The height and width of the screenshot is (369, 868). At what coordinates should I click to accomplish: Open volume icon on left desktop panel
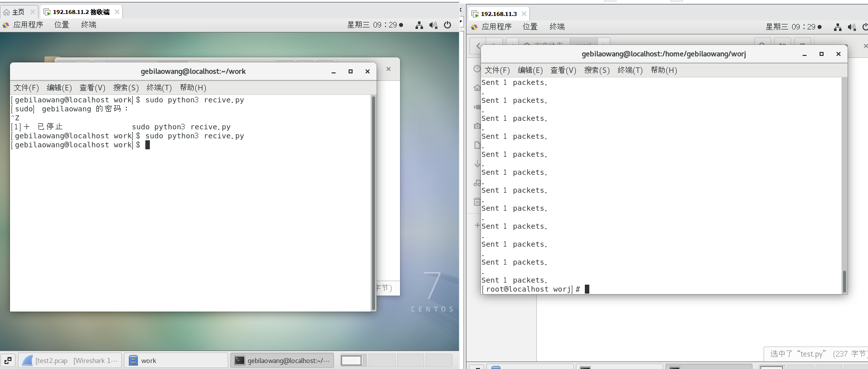[x=433, y=25]
